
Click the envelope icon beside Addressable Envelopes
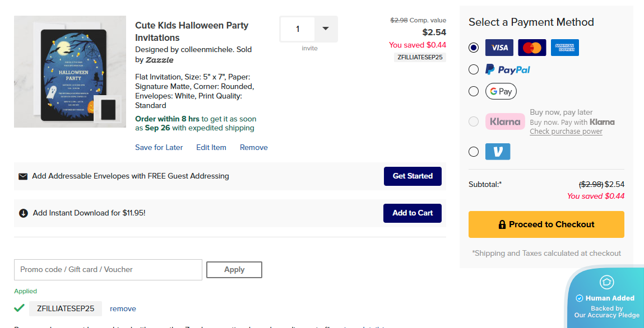coord(23,176)
